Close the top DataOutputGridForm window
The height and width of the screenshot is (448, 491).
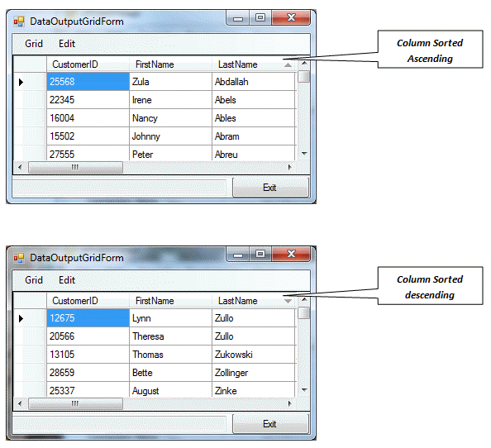pyautogui.click(x=291, y=18)
